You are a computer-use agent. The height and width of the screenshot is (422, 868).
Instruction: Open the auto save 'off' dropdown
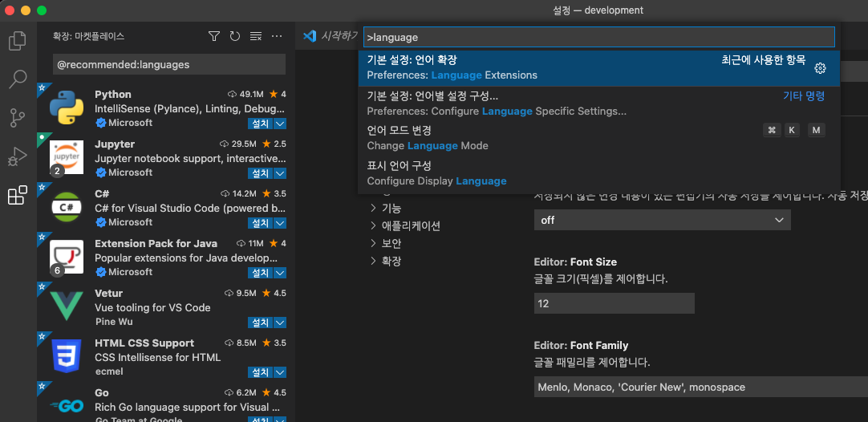tap(662, 220)
